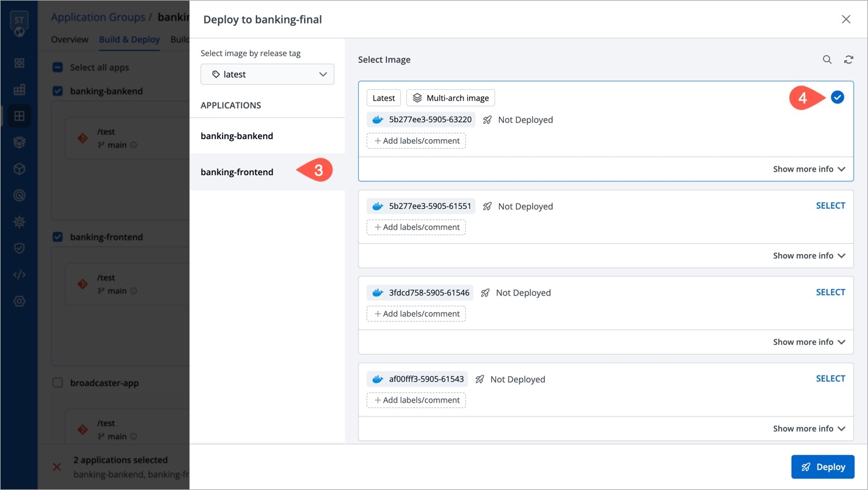The image size is (868, 490).
Task: Open the release tag dropdown showing latest
Action: (267, 75)
